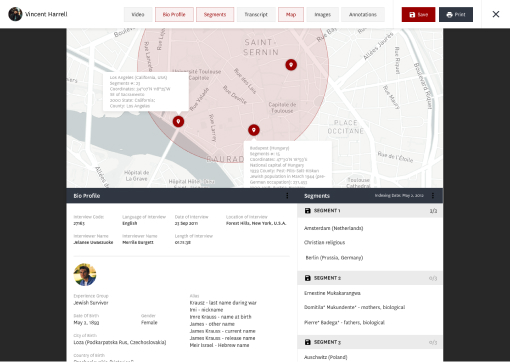Open Bio Profile panel options menu
Screen dimensions: 511x362
(x=287, y=196)
